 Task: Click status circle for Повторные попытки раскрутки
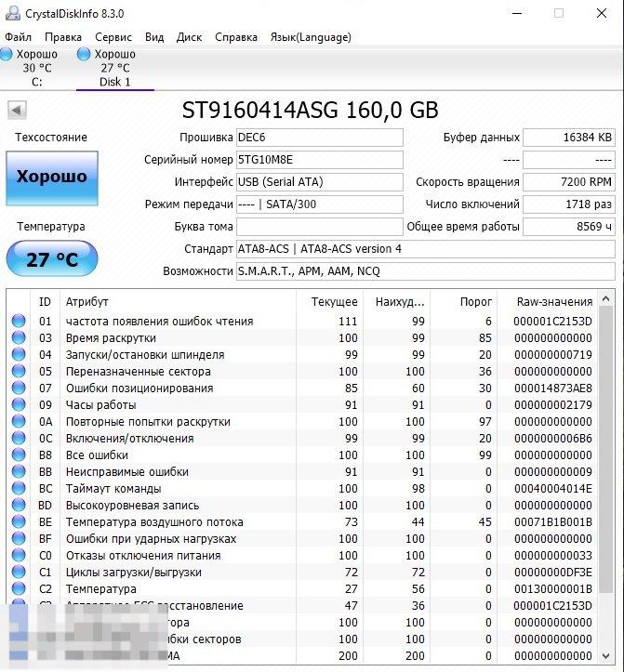click(19, 421)
